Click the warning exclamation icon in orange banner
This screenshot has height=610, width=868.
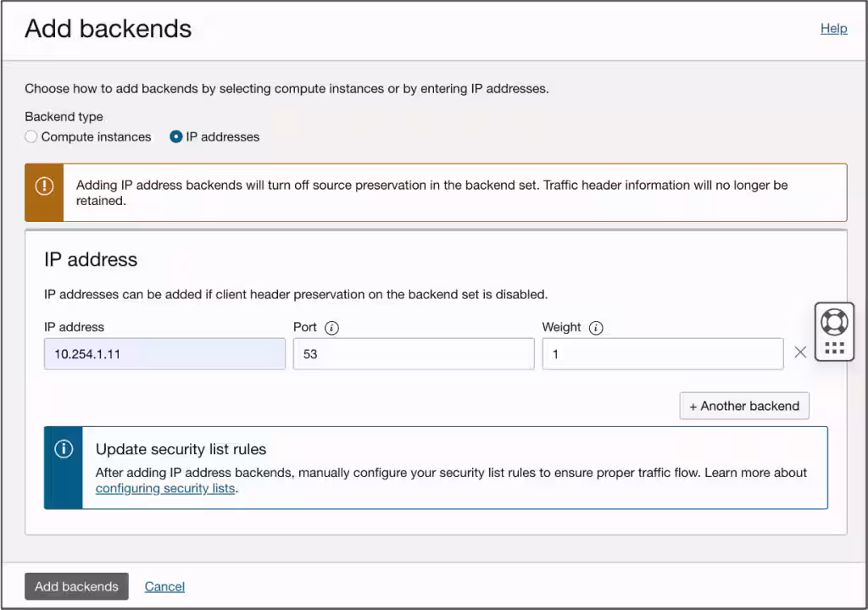[44, 185]
